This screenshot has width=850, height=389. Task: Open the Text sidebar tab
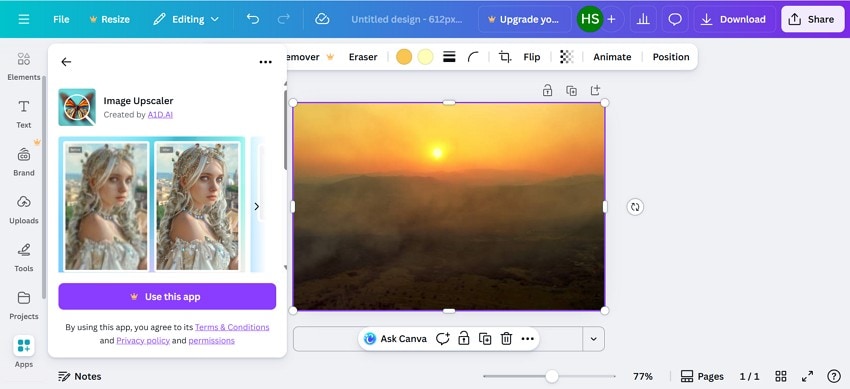tap(23, 114)
